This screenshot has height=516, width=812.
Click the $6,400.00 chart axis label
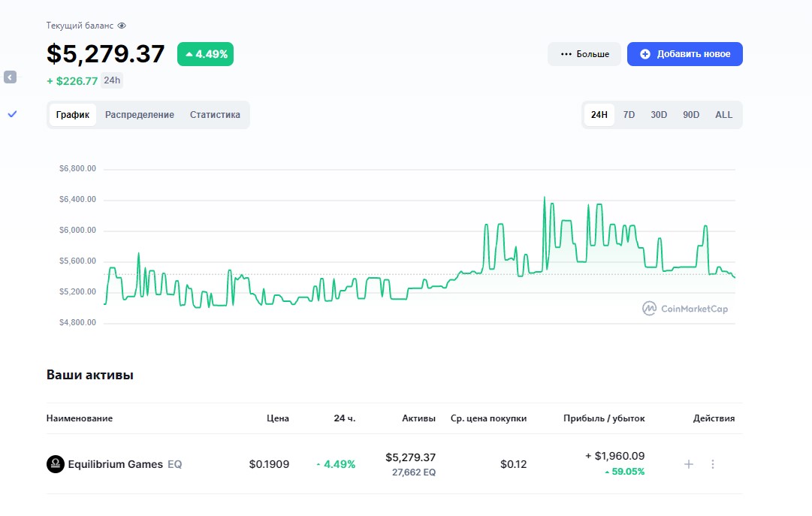[x=77, y=200]
